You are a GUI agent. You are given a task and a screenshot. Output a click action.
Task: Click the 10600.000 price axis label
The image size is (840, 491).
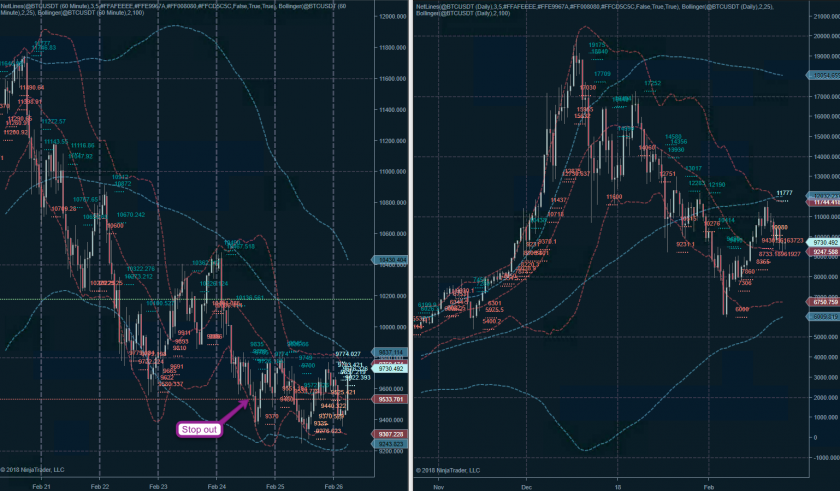point(393,234)
